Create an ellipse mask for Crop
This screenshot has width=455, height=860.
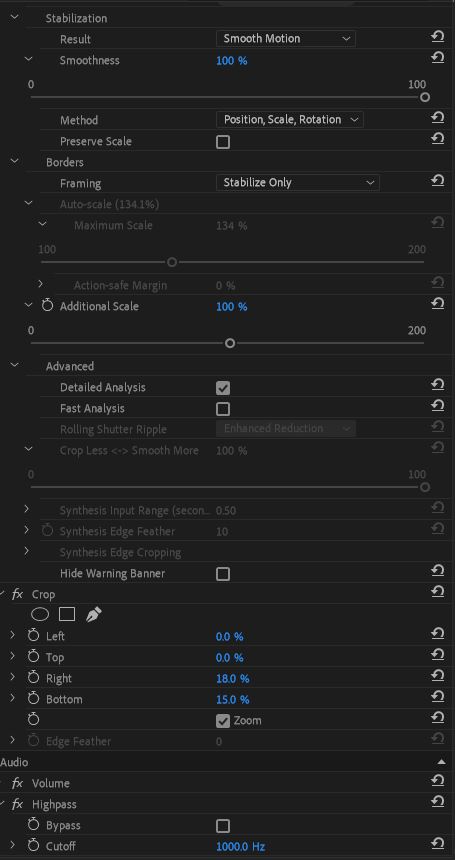tap(40, 615)
